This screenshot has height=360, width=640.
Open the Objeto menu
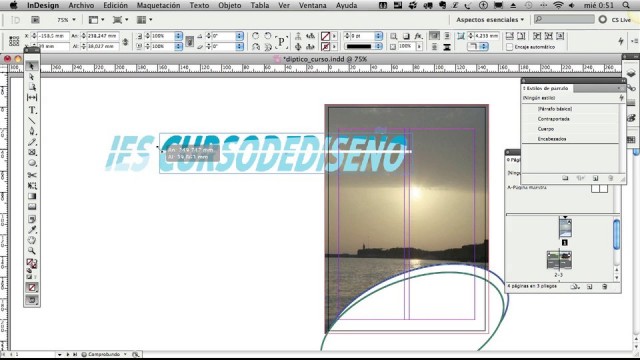click(x=230, y=5)
